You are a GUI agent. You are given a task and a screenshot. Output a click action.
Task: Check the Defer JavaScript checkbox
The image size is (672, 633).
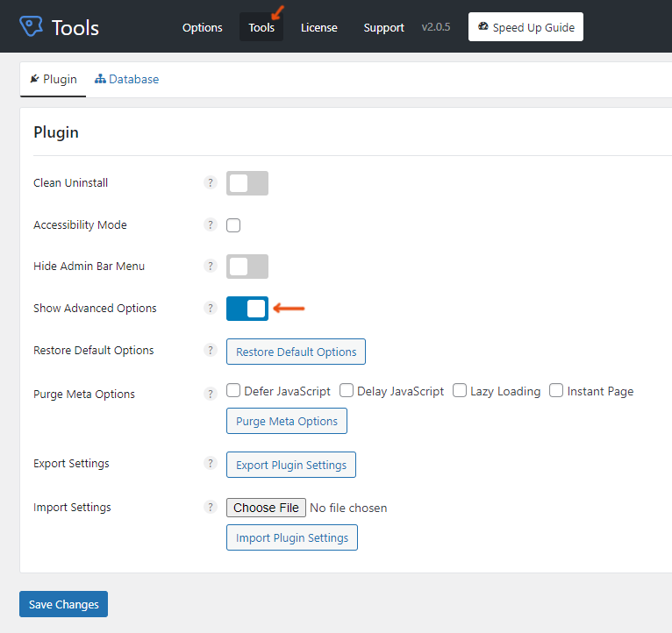[233, 391]
